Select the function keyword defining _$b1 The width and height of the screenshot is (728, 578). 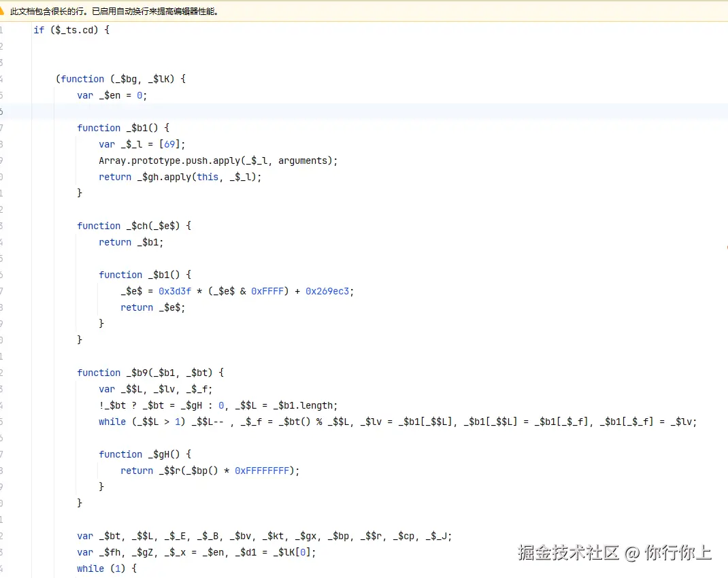click(x=99, y=128)
